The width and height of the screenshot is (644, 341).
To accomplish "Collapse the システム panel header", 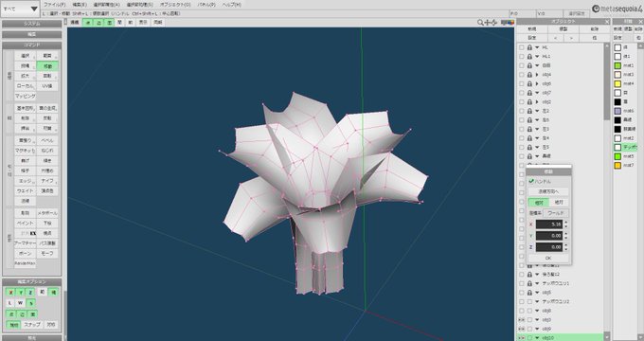I will [x=31, y=24].
